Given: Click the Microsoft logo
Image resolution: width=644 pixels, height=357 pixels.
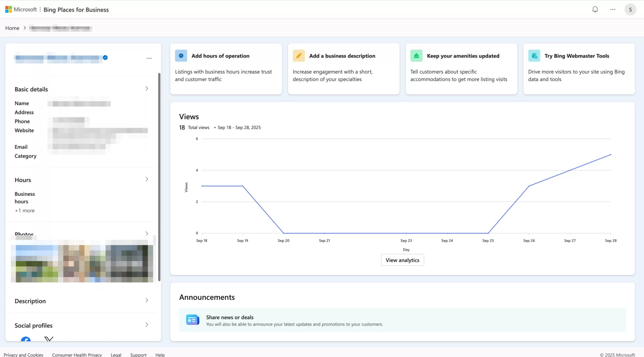Looking at the screenshot, I should (8, 9).
